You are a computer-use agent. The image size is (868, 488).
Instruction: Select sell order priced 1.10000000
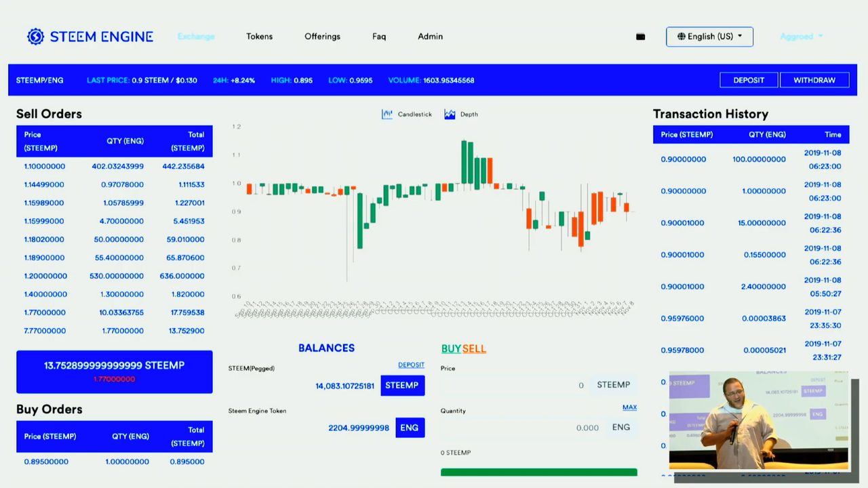[x=114, y=166]
